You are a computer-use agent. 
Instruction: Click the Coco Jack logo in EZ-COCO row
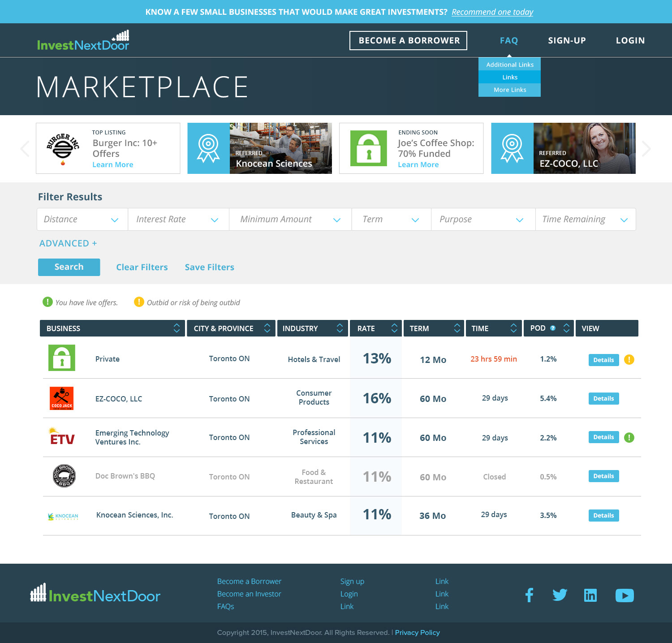point(62,398)
